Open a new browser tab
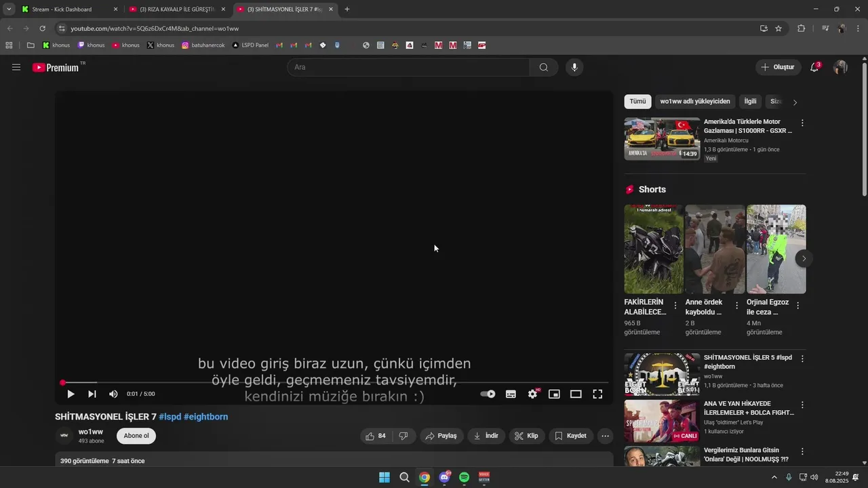 click(x=347, y=9)
